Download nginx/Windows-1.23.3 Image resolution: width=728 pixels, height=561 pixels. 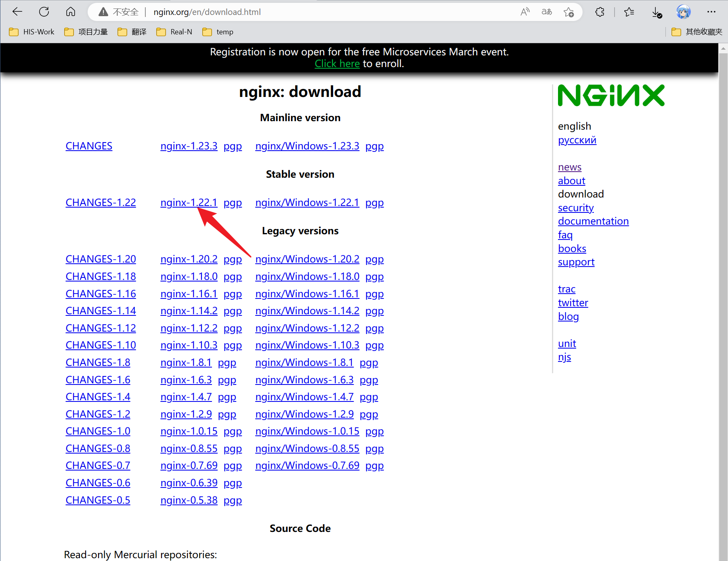pos(307,146)
